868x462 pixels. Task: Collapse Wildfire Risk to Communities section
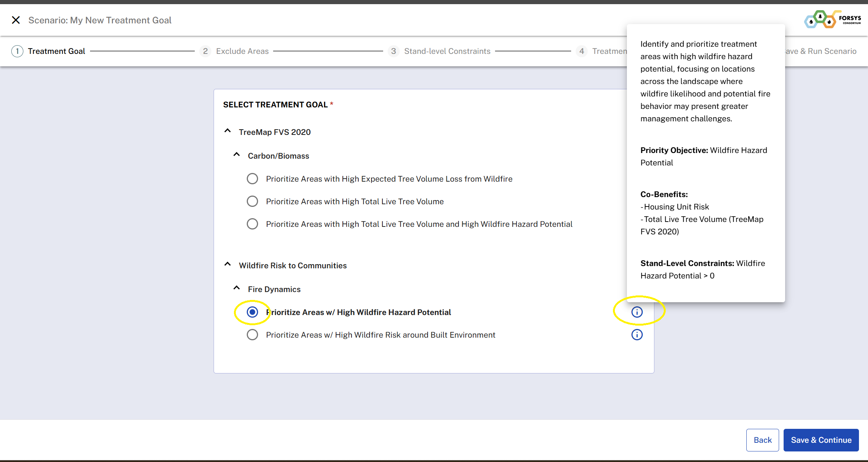point(228,265)
